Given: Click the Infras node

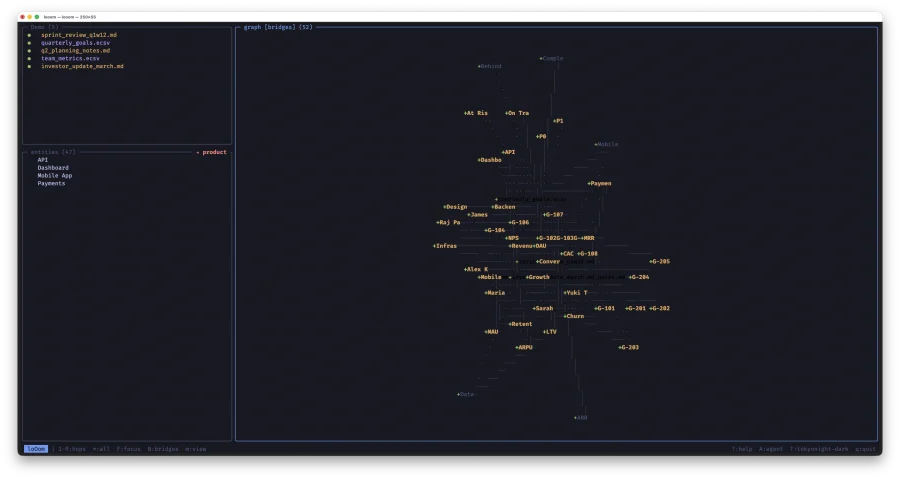Looking at the screenshot, I should (445, 245).
